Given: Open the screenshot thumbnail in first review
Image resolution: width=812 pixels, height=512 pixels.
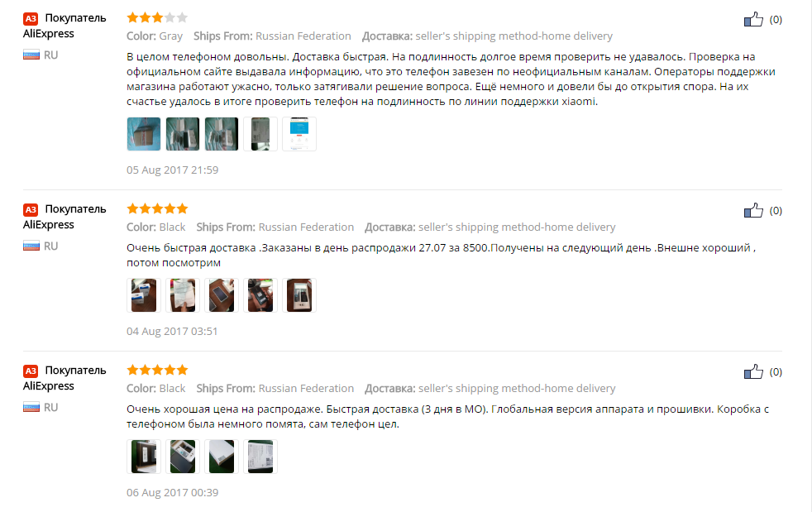Looking at the screenshot, I should point(299,134).
